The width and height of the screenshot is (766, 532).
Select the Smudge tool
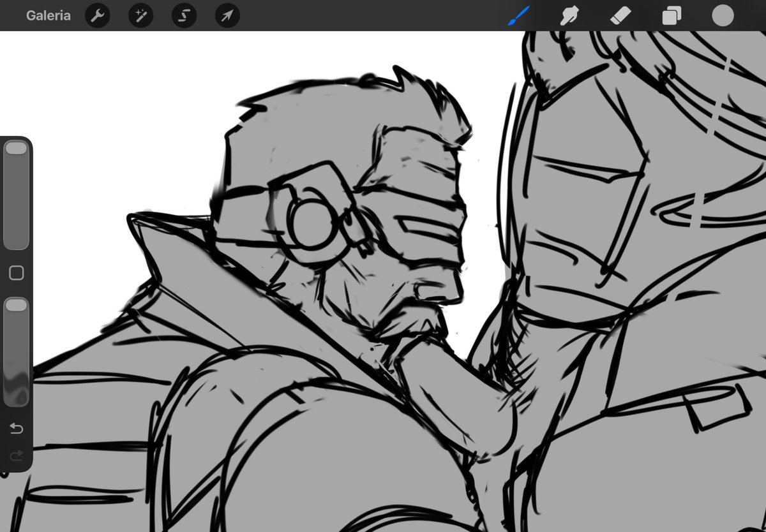point(569,15)
